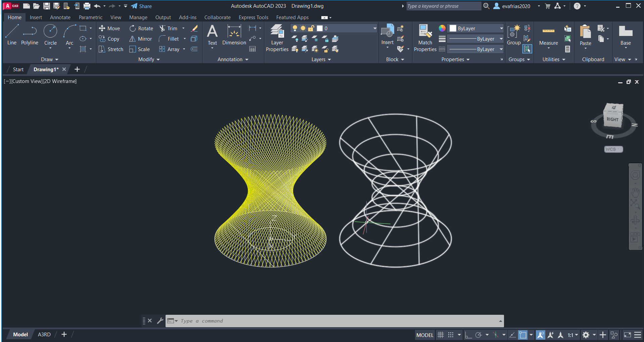Viewport: 644px width, 342px height.
Task: Click the object color wheel swatch
Action: point(442,28)
